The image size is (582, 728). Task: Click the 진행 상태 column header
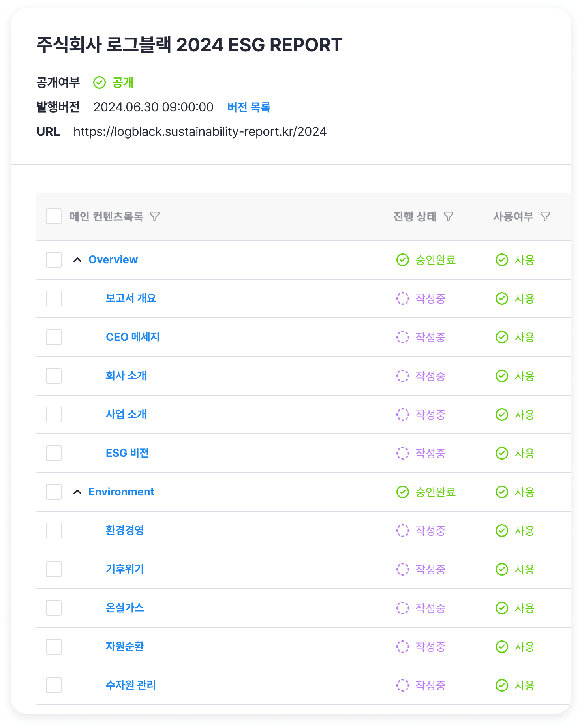[415, 216]
